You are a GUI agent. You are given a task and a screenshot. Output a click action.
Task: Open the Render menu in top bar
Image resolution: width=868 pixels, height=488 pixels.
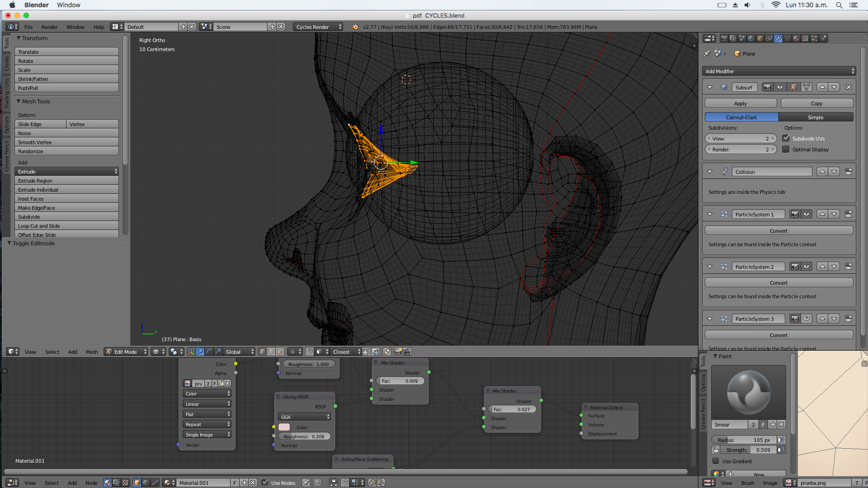pyautogui.click(x=49, y=27)
